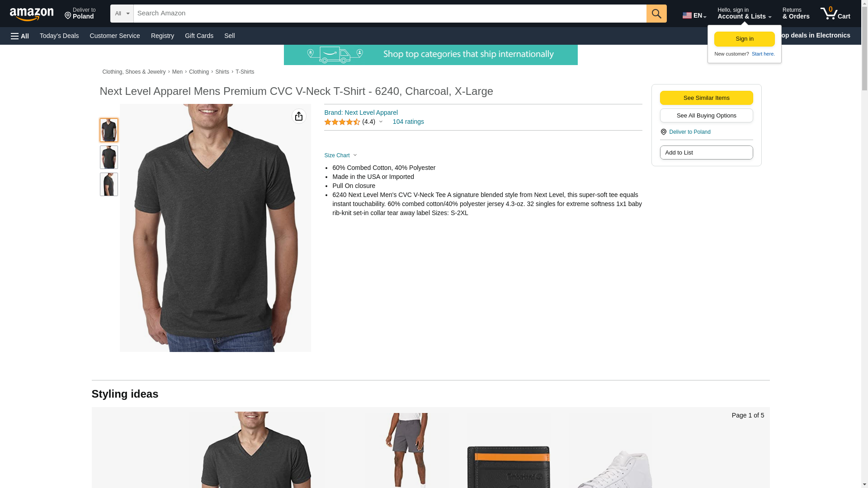The image size is (868, 488).
Task: Open the All hamburger menu
Action: click(x=20, y=36)
